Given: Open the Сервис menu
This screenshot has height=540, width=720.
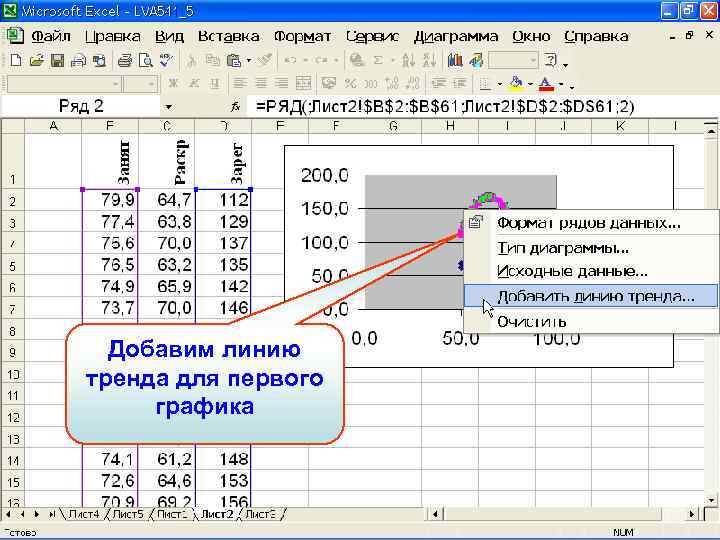Looking at the screenshot, I should tap(372, 36).
